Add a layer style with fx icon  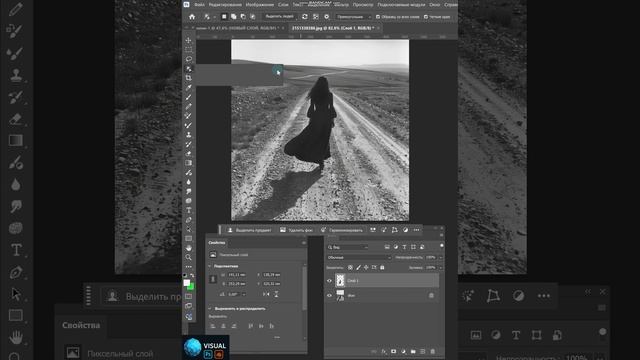point(384,351)
